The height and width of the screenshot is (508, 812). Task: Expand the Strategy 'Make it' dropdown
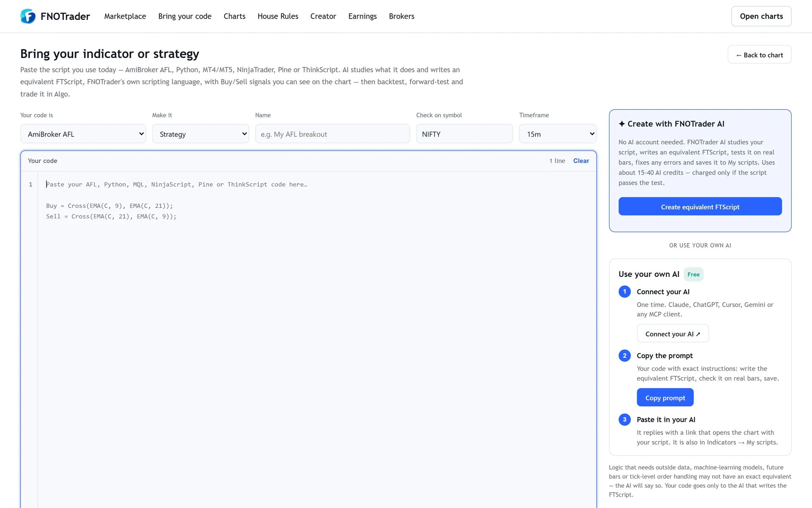200,134
